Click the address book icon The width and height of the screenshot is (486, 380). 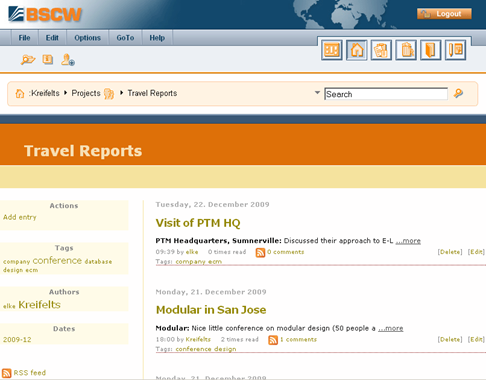(431, 50)
